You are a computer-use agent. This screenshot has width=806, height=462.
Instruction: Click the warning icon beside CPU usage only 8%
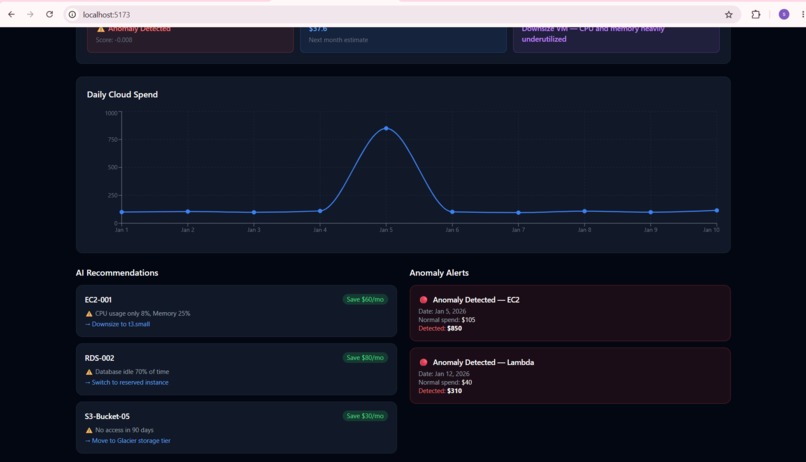(89, 313)
